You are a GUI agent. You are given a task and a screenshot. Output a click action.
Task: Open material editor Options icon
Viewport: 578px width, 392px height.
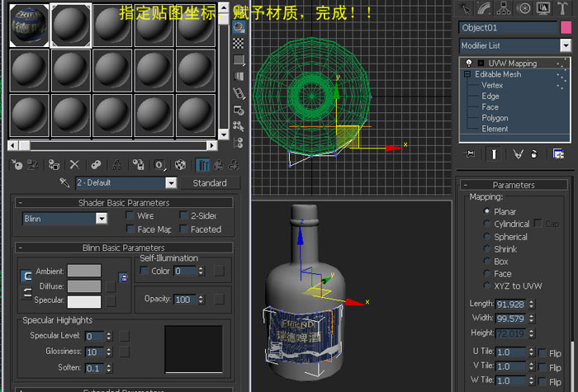(x=239, y=110)
